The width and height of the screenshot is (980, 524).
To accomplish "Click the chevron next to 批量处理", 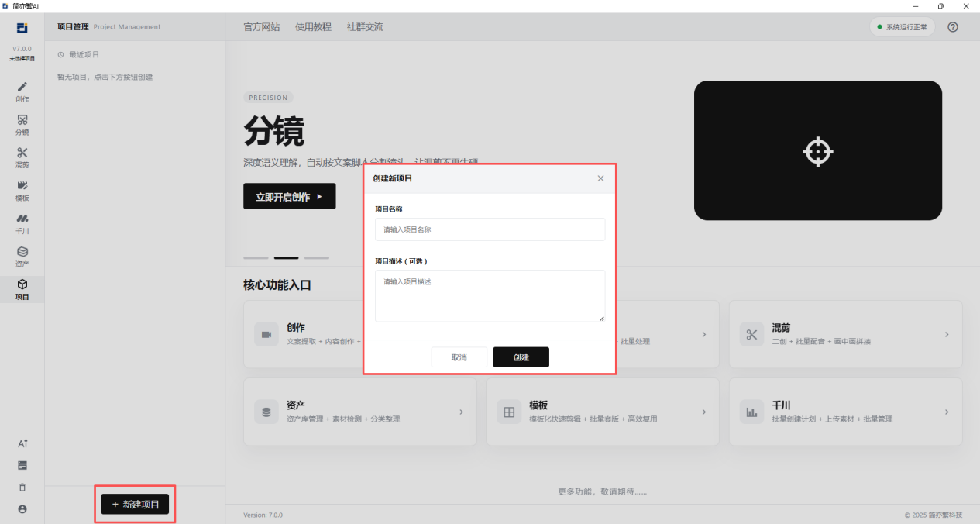I will [x=703, y=334].
